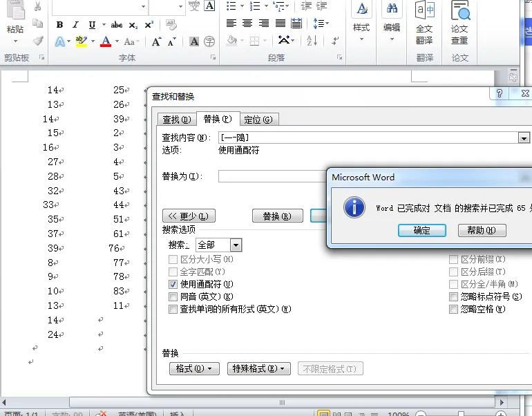Apply distributed alignment
The height and width of the screenshot is (416, 532).
coord(296,23)
